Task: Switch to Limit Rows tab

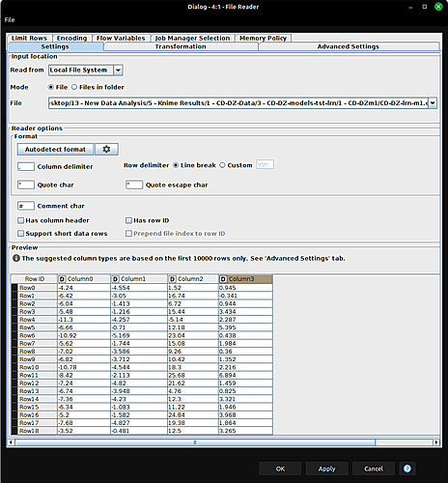Action: [x=29, y=38]
